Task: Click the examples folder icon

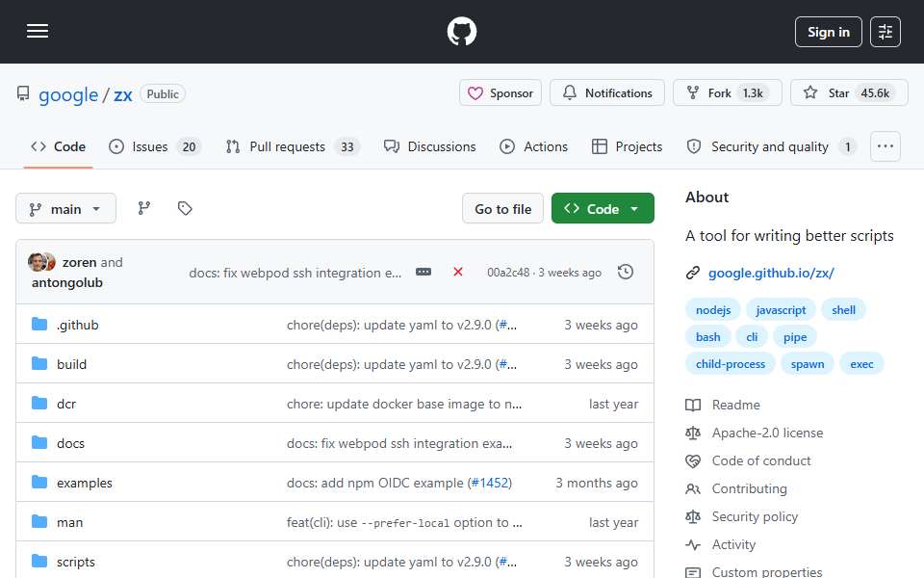Action: click(x=39, y=483)
